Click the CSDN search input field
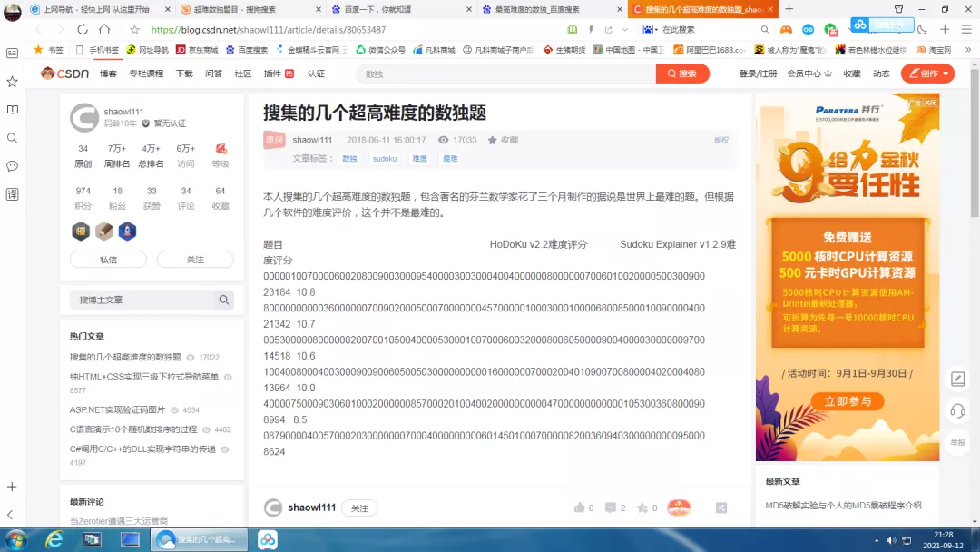Viewport: 980px width, 552px height. [x=505, y=74]
